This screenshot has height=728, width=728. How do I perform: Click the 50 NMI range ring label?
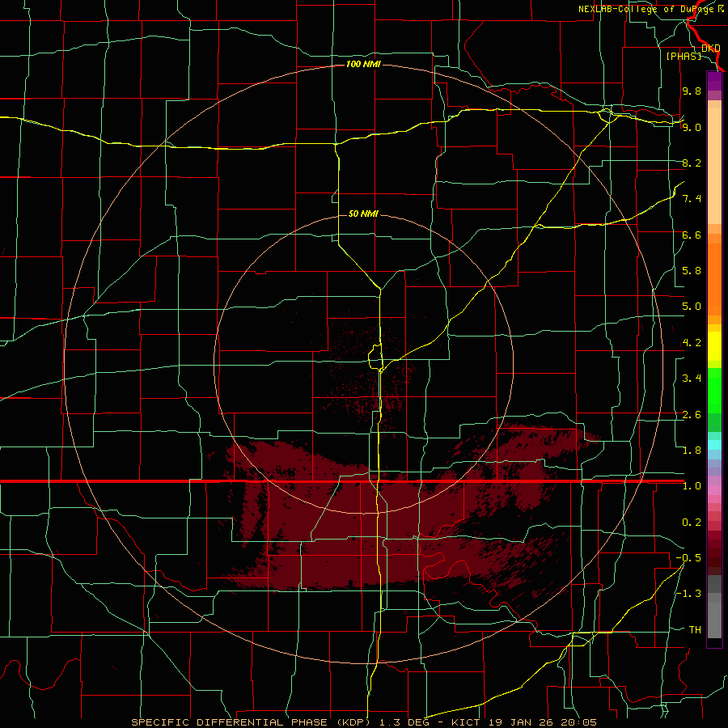click(363, 214)
